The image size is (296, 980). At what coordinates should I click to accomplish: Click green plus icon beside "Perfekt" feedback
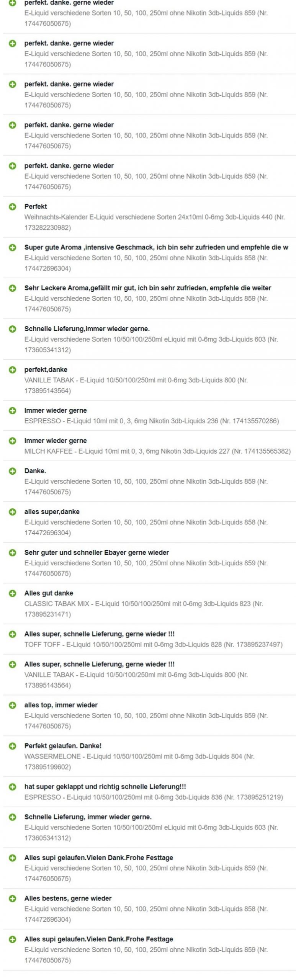tap(13, 207)
